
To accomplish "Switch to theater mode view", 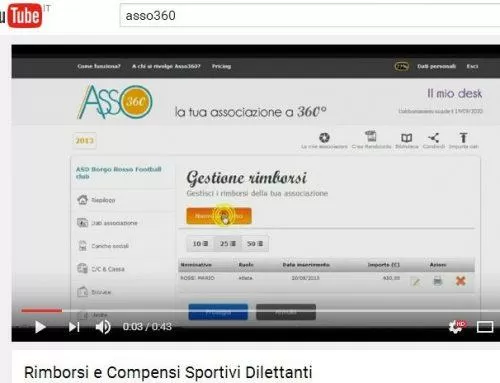I will click(485, 327).
